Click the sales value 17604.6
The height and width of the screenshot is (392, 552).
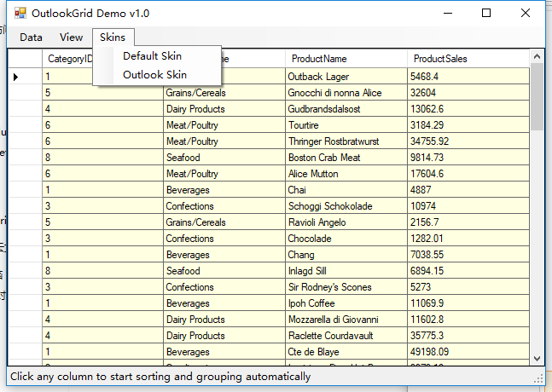468,173
